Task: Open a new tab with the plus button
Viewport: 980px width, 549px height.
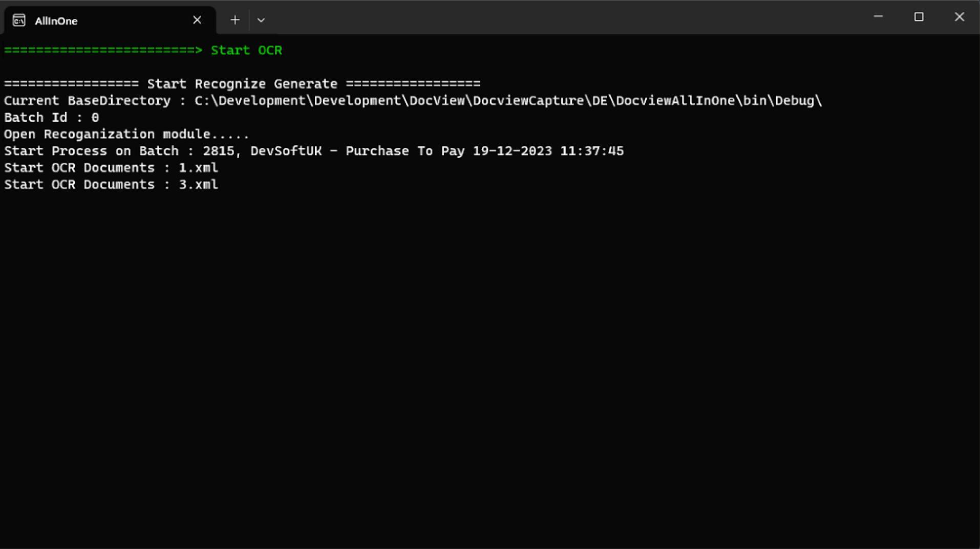Action: click(x=235, y=20)
